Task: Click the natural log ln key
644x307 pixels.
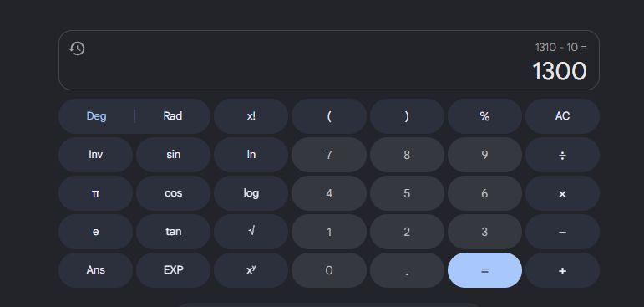Action: coord(251,155)
